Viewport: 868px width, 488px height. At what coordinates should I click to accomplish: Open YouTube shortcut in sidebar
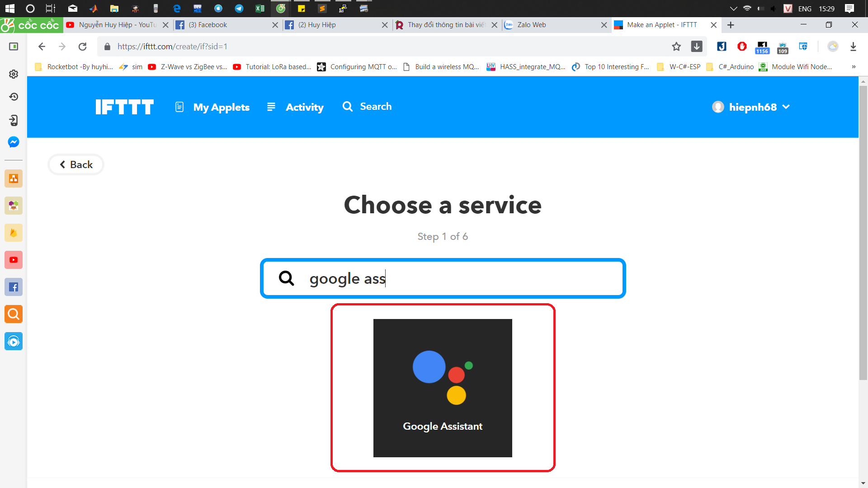[14, 260]
